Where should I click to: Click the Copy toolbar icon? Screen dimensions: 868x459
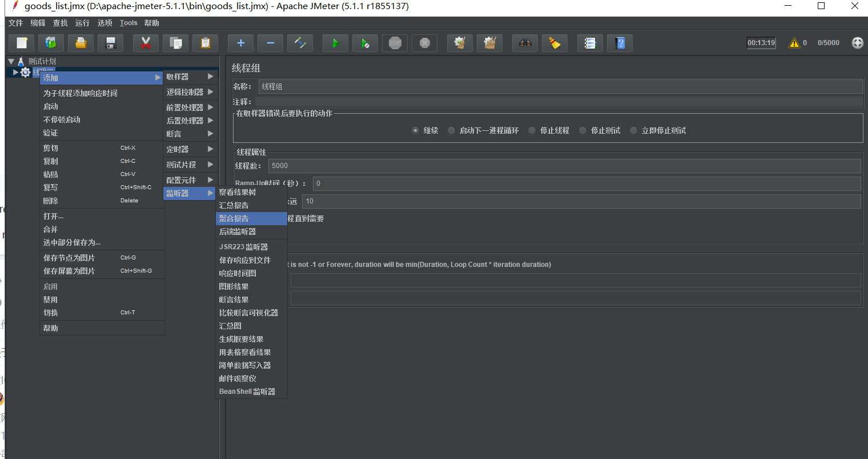[176, 43]
